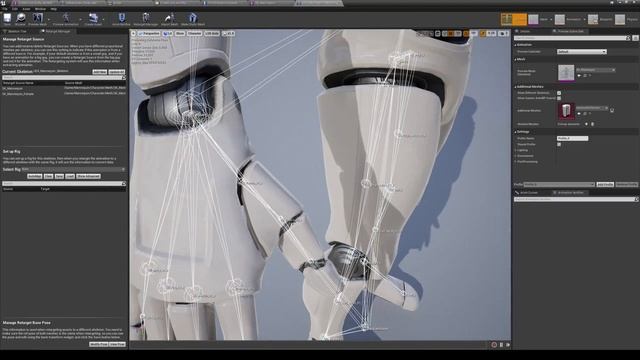Switch to Skeleton editing mode icon
This screenshot has width=640, height=360.
point(507,19)
